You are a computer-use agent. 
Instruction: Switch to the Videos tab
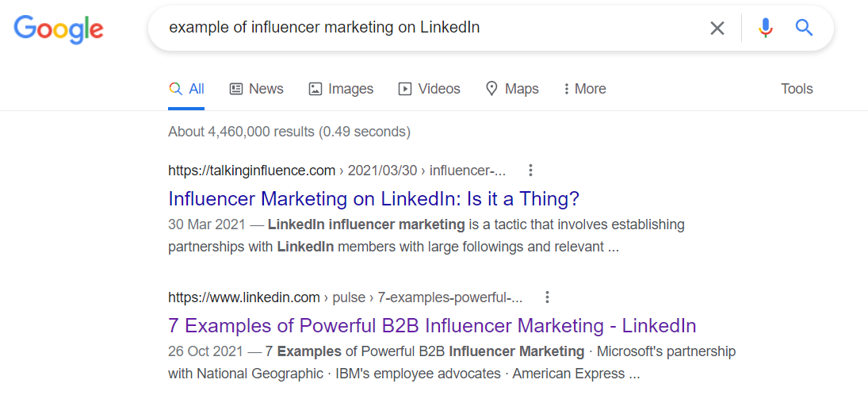pos(429,89)
